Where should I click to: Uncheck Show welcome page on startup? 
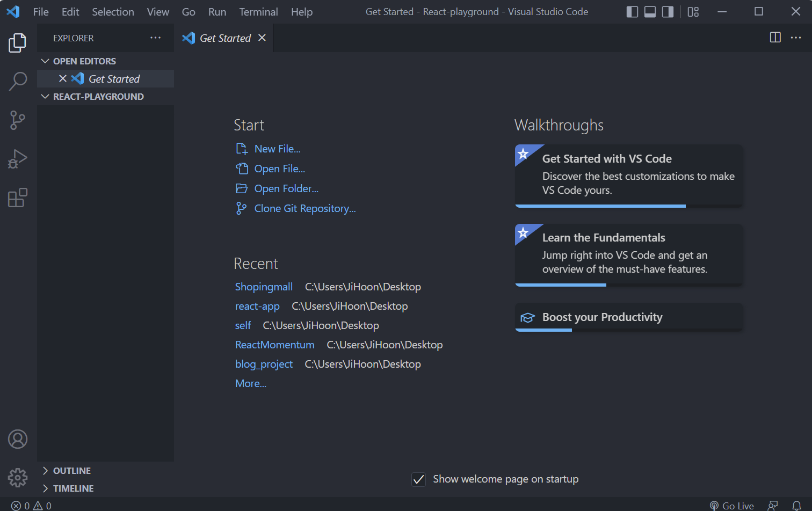[x=419, y=479]
